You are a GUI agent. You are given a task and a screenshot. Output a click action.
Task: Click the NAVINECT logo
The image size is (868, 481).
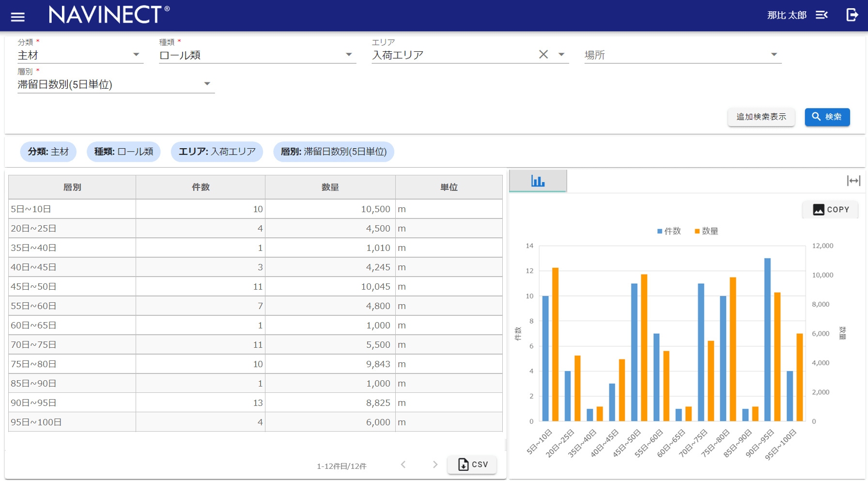[109, 15]
